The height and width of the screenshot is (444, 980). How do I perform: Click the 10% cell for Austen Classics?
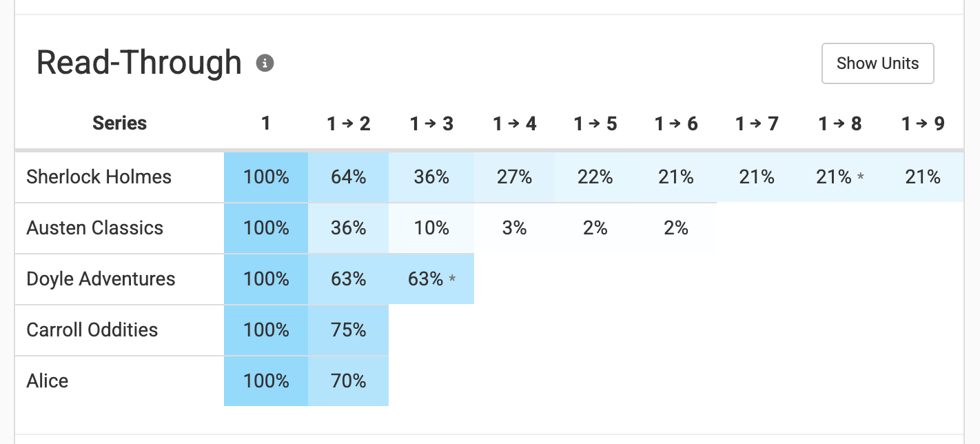click(x=431, y=228)
